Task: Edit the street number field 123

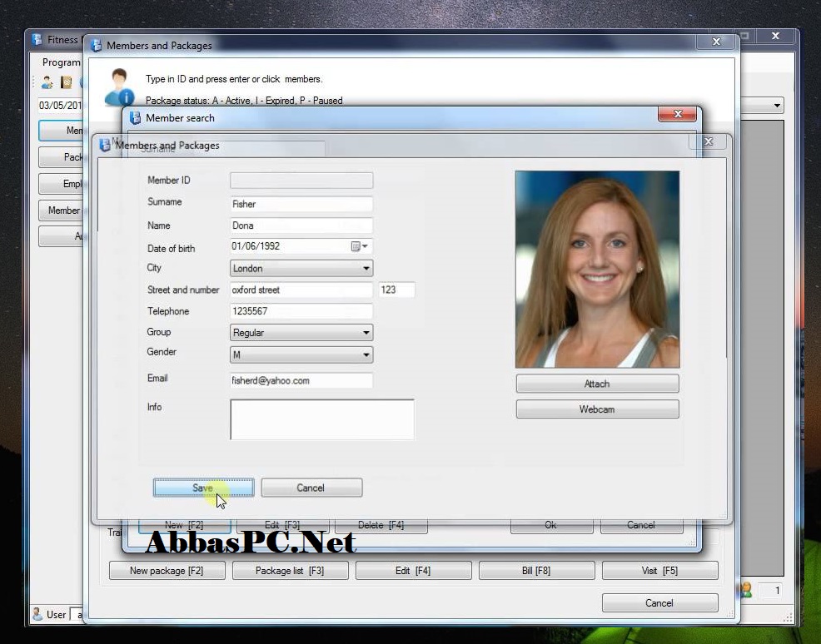Action: 396,290
